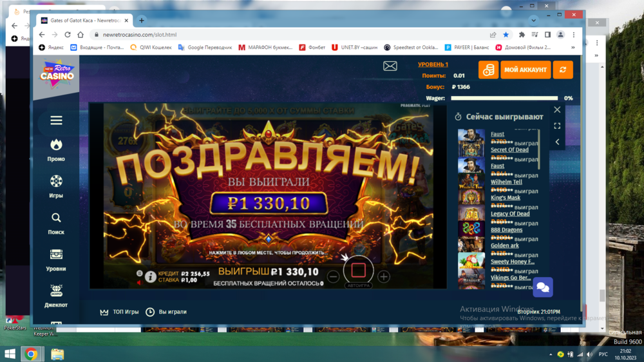Collapse the winners panel with left chevron
The height and width of the screenshot is (362, 644).
557,142
